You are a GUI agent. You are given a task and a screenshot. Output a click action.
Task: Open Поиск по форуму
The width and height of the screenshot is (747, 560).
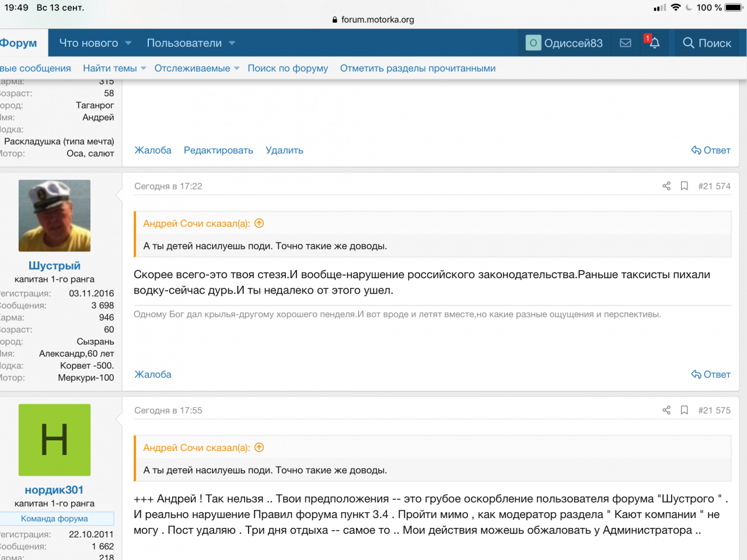(288, 68)
